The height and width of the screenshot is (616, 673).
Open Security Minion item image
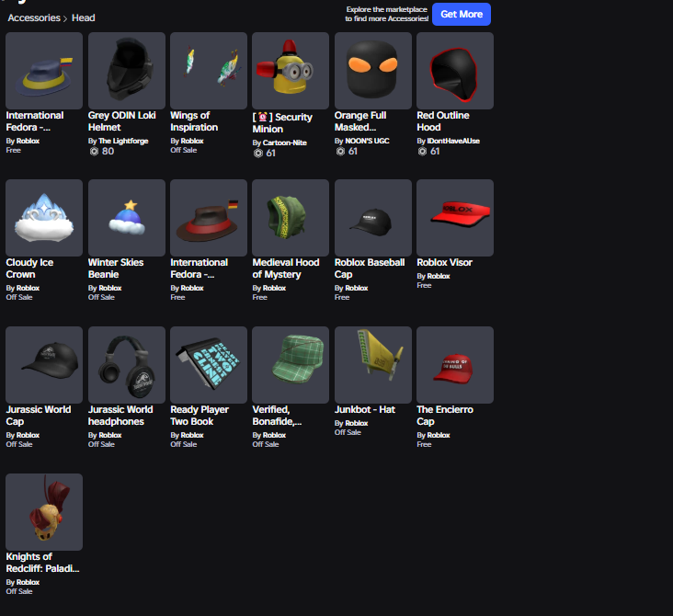click(x=291, y=71)
